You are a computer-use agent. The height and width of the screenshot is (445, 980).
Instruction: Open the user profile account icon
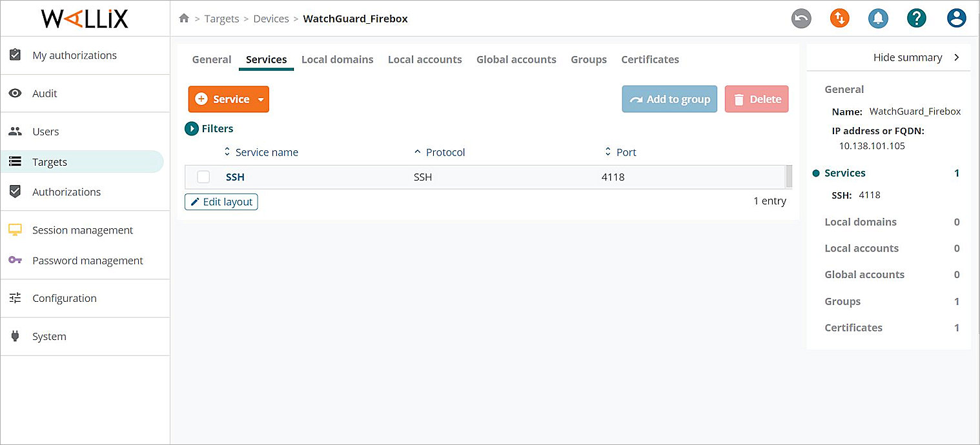pyautogui.click(x=956, y=19)
